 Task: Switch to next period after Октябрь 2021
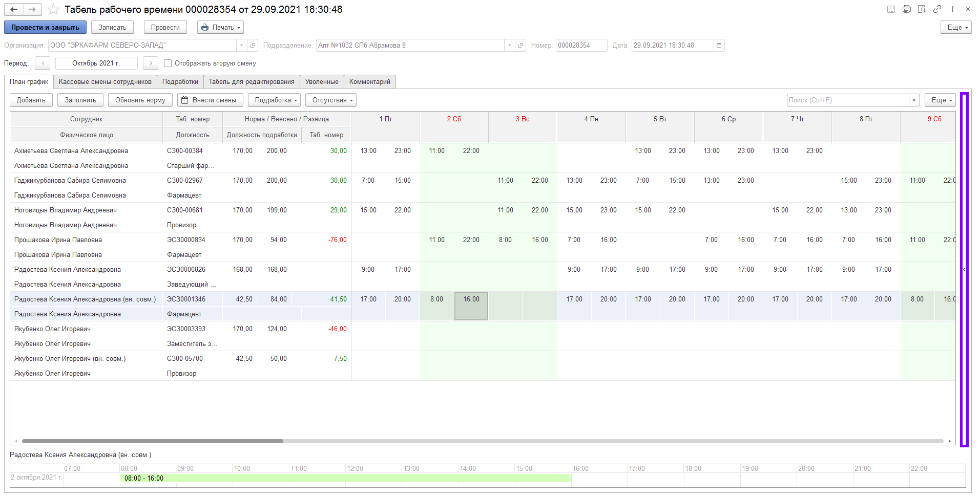(151, 63)
